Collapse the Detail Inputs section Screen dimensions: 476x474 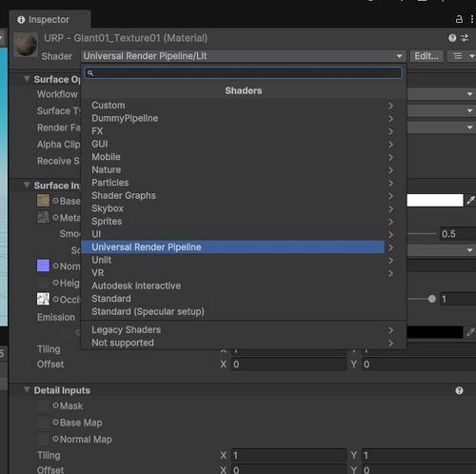coord(28,390)
